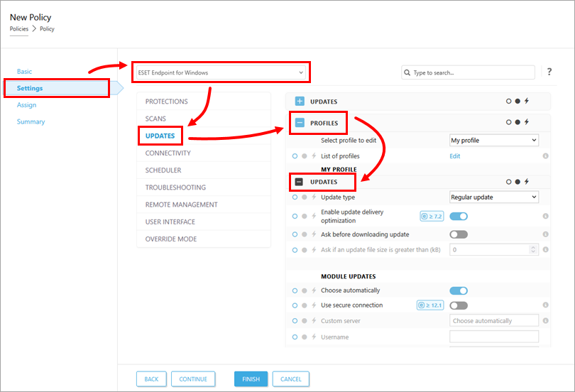575x392 pixels.
Task: Click info icon for Use secure connection
Action: click(545, 305)
